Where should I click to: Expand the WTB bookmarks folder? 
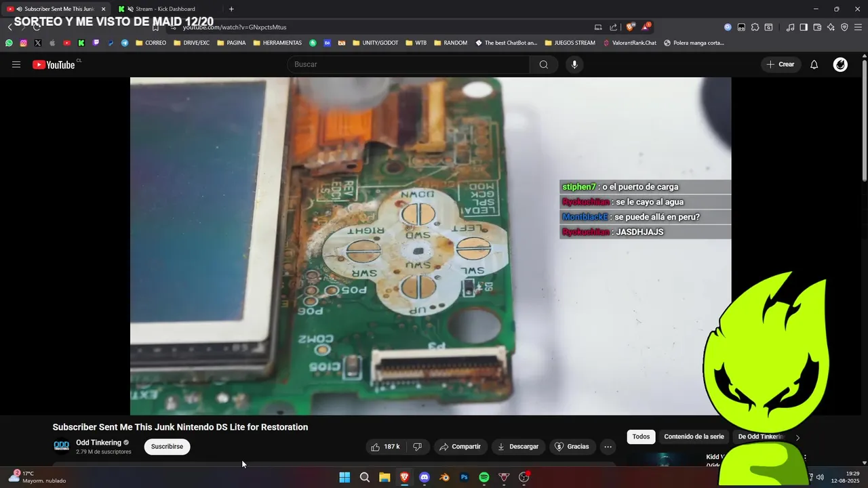[416, 43]
